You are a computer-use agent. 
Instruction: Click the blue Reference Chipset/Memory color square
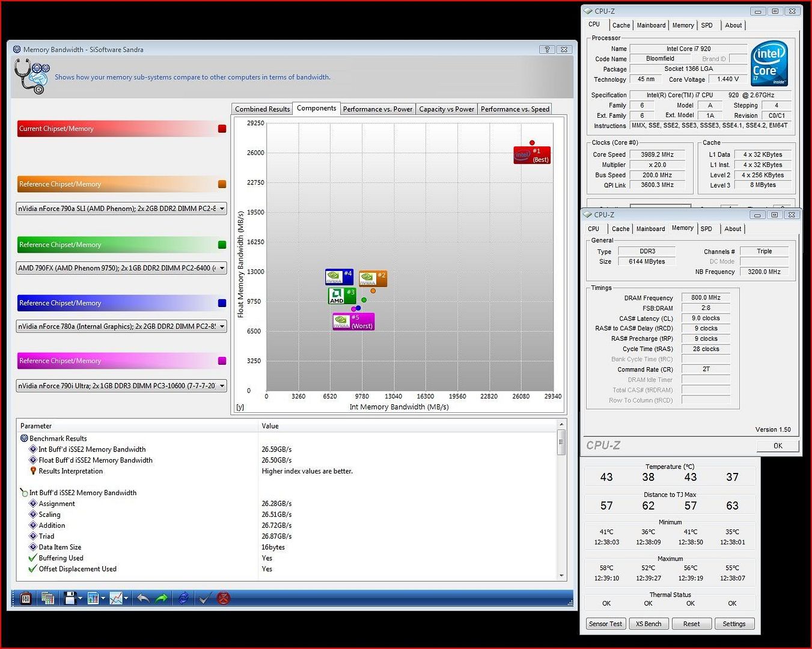[222, 303]
